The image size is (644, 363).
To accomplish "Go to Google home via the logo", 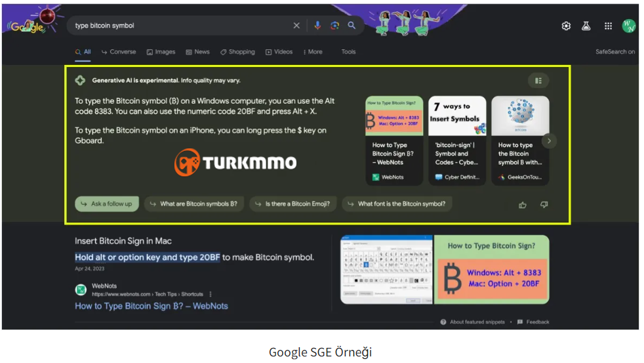I will click(x=27, y=27).
